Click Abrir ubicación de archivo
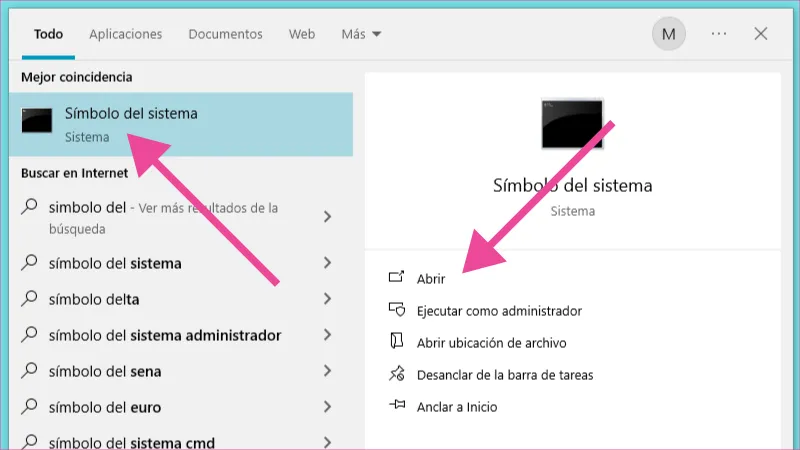This screenshot has width=800, height=450. point(491,343)
